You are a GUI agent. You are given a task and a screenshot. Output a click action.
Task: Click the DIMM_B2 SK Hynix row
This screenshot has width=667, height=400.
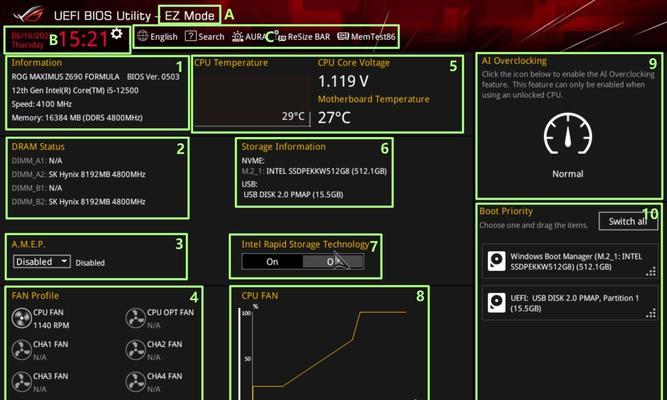click(79, 201)
